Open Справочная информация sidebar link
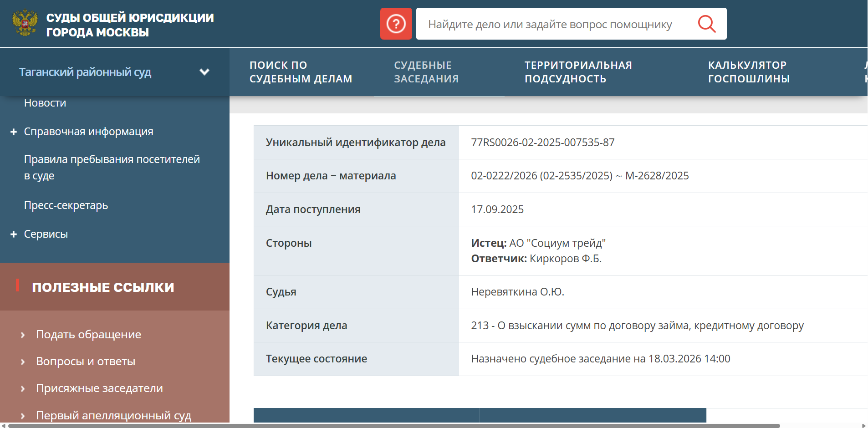 click(x=89, y=132)
